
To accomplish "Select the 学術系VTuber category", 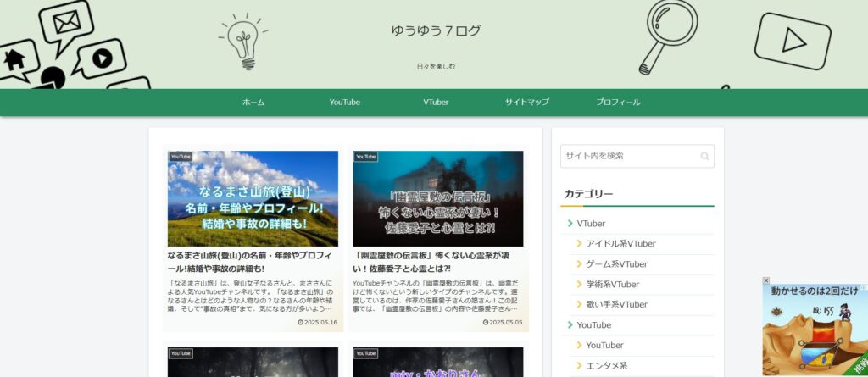I will [613, 285].
